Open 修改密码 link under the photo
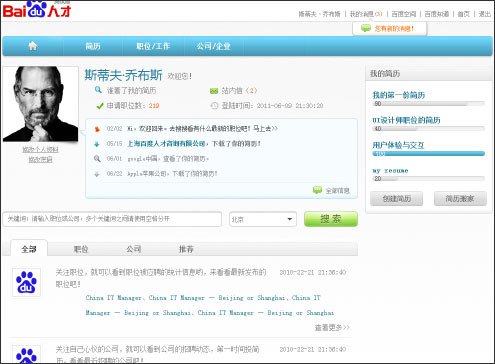 40,160
